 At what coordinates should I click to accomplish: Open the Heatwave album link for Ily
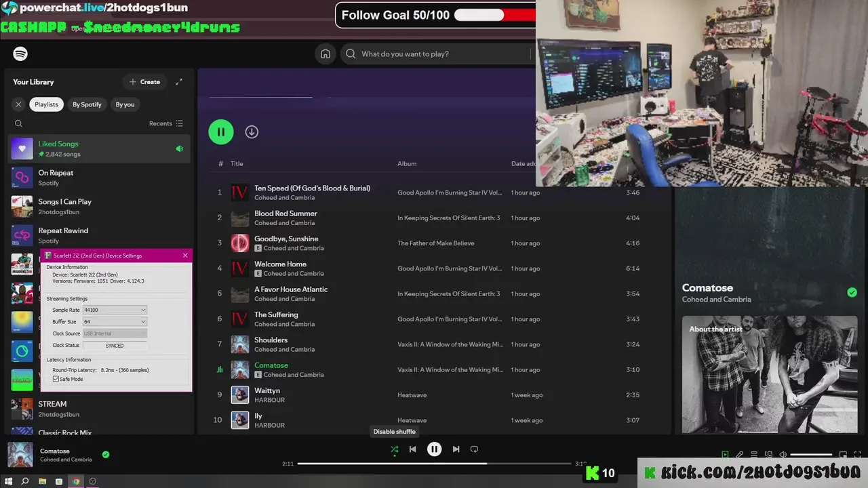[412, 420]
